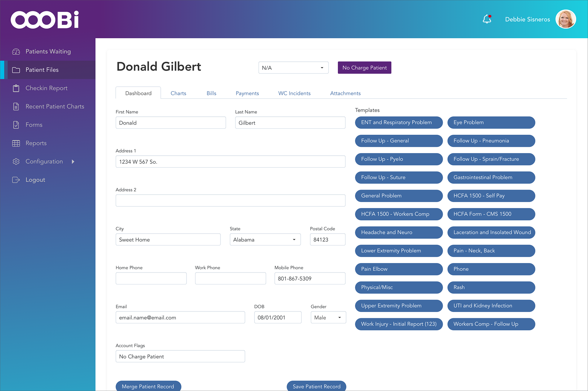Click Save Patient Record button
Screen dimensions: 588x391
tap(316, 386)
